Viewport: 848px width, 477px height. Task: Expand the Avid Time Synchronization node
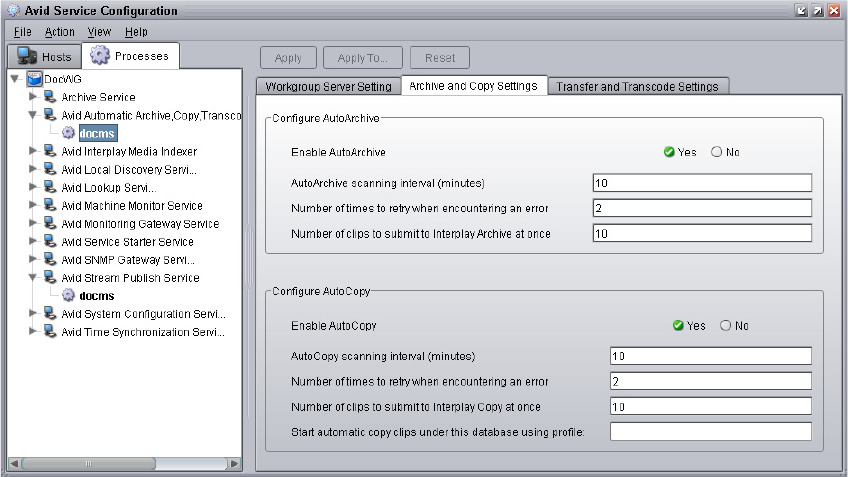tap(33, 332)
